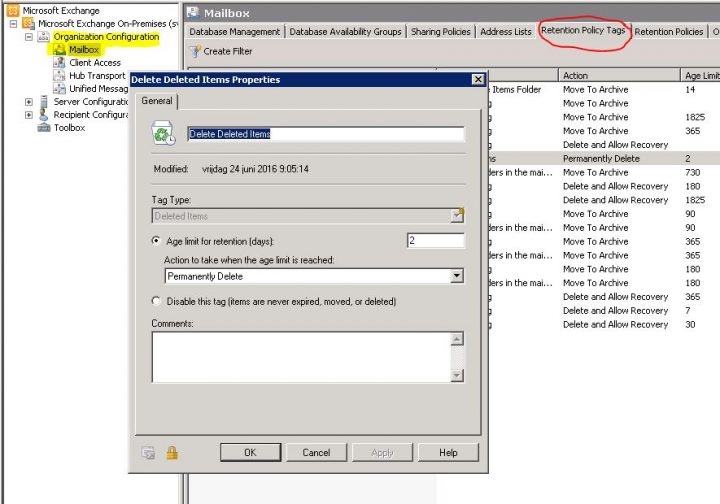
Task: Click the Help button
Action: tap(448, 453)
